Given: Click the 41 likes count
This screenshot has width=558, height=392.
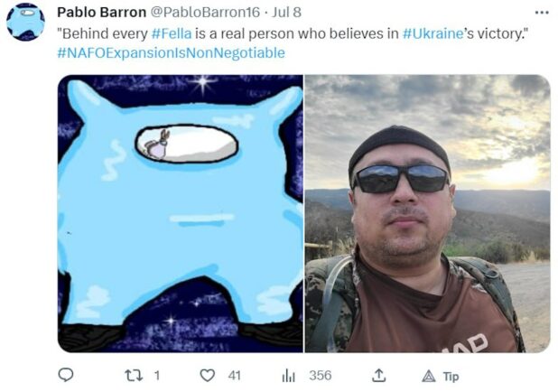Looking at the screenshot, I should click(235, 376).
